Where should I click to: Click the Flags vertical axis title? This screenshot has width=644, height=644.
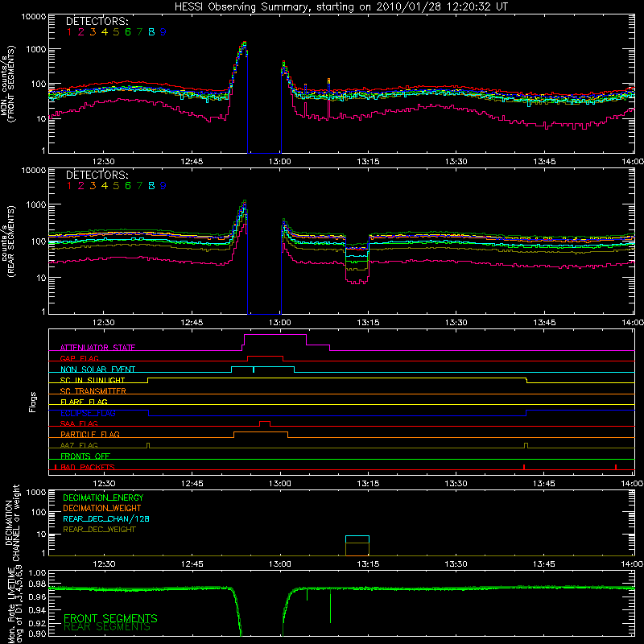coord(32,402)
